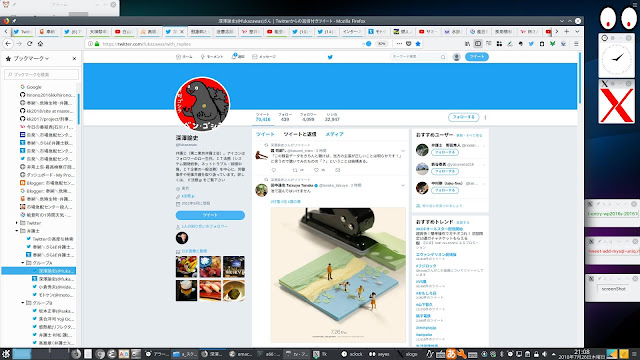Click the header ツイート compose button
Image resolution: width=640 pixels, height=360 pixels.
click(477, 57)
